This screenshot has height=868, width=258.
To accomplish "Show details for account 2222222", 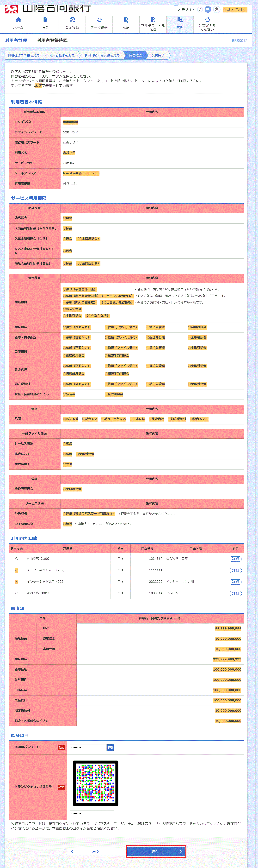I will click(x=235, y=582).
